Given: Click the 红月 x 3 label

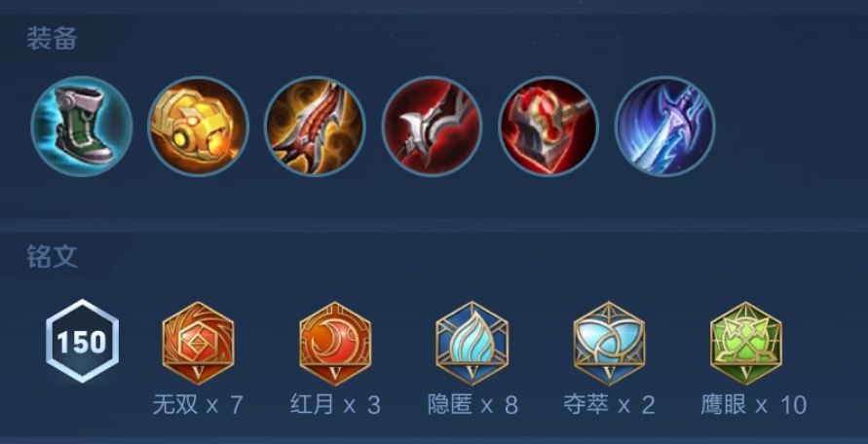Looking at the screenshot, I should tap(335, 406).
